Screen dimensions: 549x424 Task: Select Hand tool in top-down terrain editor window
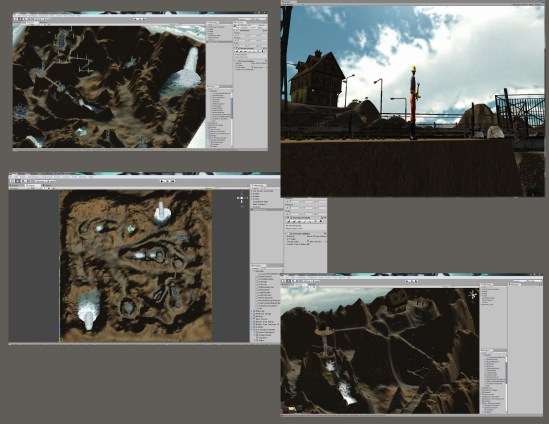[12, 181]
